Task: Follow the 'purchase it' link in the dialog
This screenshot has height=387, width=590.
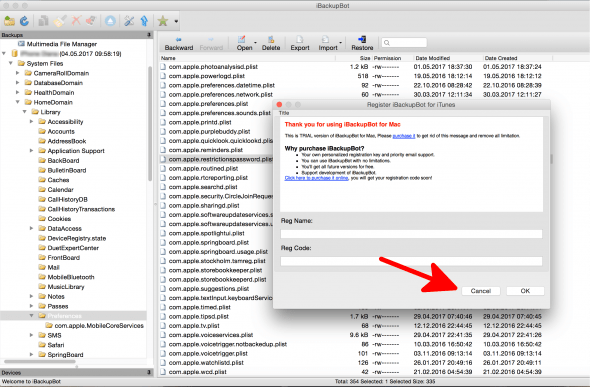Action: click(x=404, y=136)
